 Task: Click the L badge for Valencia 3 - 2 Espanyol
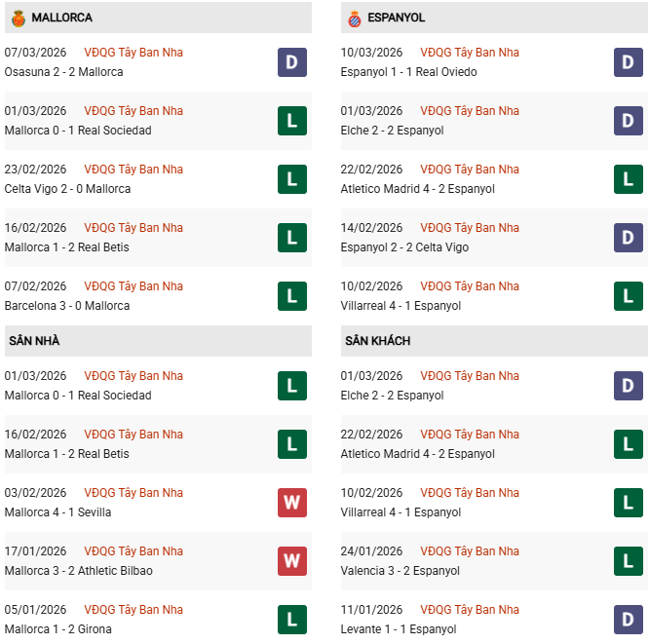pyautogui.click(x=629, y=561)
